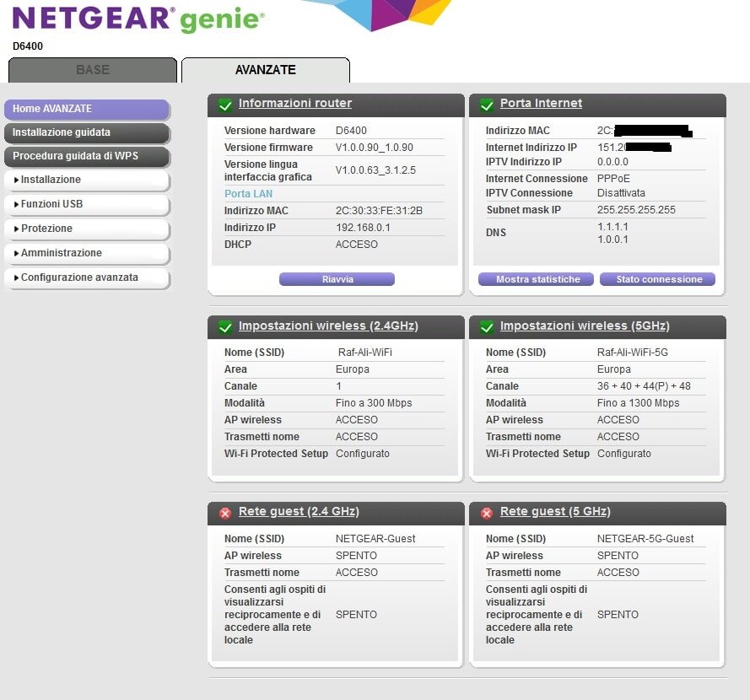Click the red X icon beside Rete guest (5 GHz)

pos(487,513)
